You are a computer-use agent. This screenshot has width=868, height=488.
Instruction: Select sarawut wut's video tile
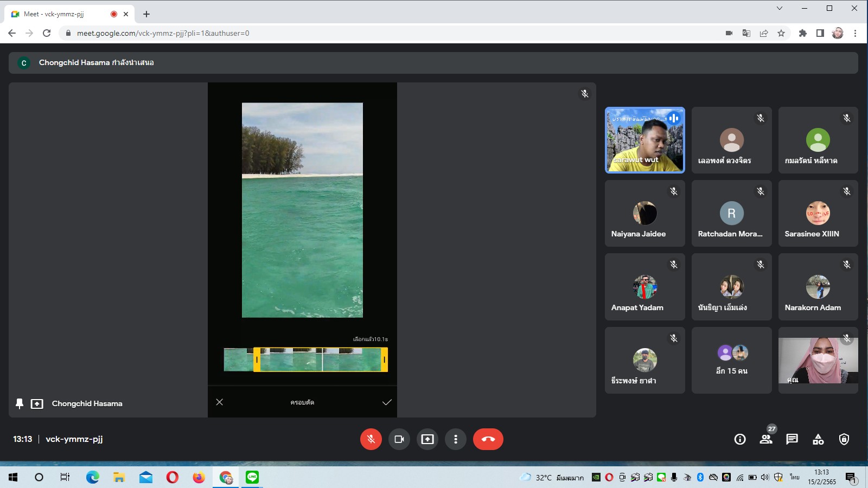644,140
